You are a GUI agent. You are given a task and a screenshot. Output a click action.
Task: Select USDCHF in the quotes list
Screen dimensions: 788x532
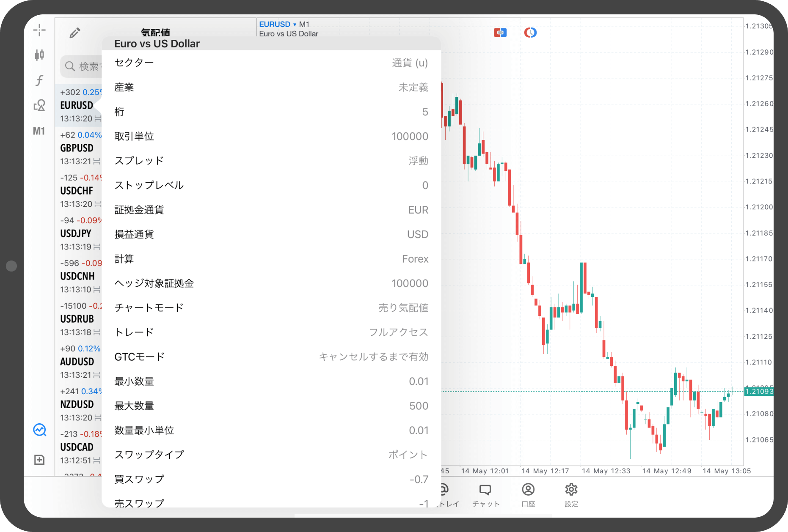click(x=79, y=191)
